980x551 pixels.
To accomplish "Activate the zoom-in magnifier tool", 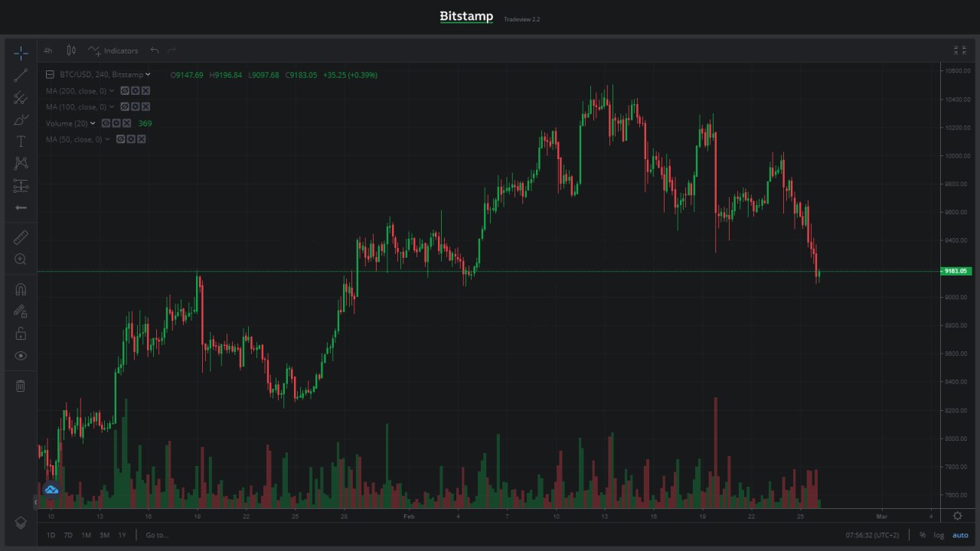I will click(x=21, y=259).
